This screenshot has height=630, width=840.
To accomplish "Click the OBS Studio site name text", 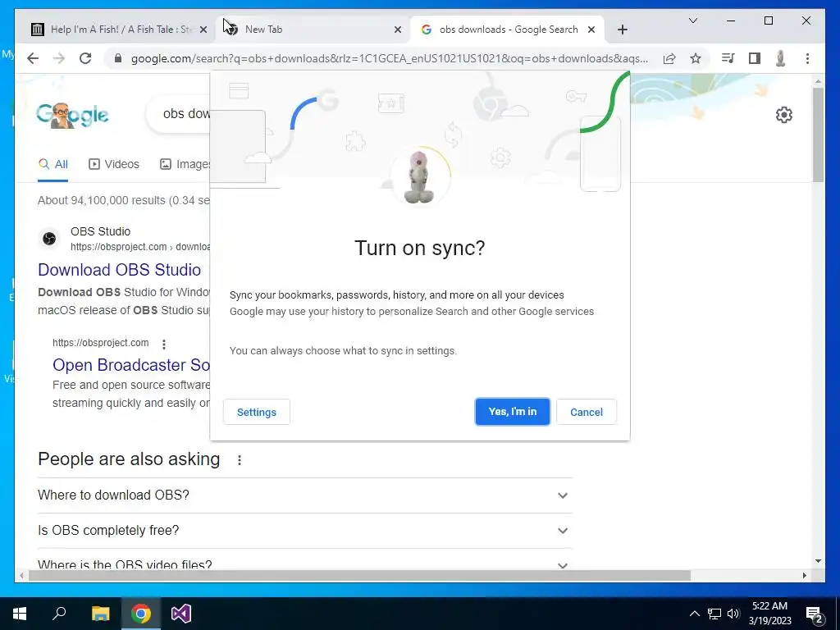I will [100, 231].
